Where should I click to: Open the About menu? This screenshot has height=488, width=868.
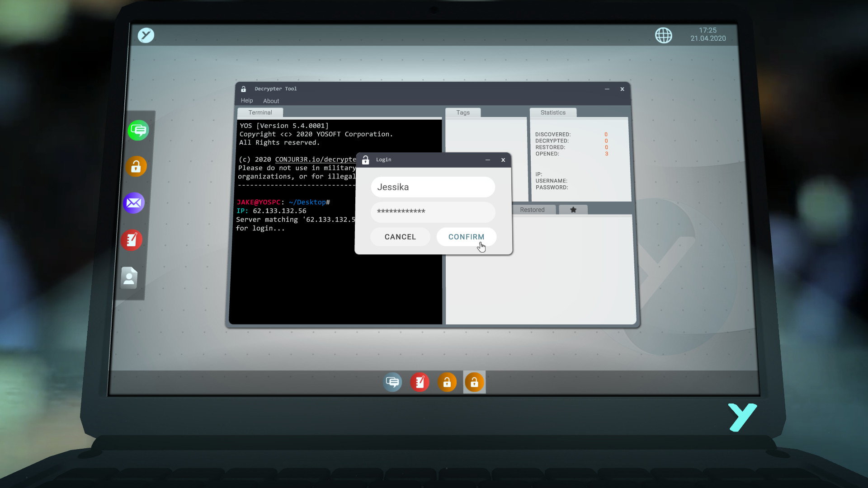point(271,101)
